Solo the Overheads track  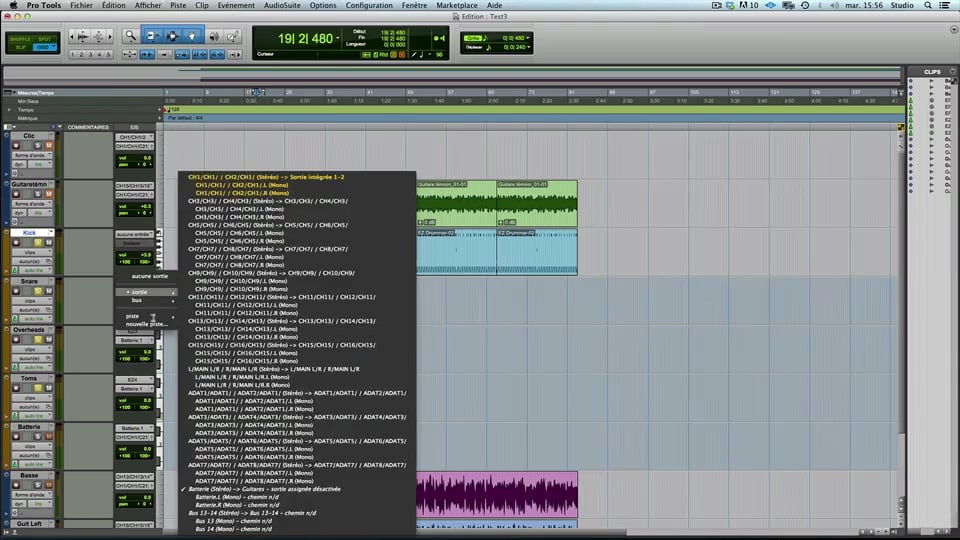tap(38, 339)
